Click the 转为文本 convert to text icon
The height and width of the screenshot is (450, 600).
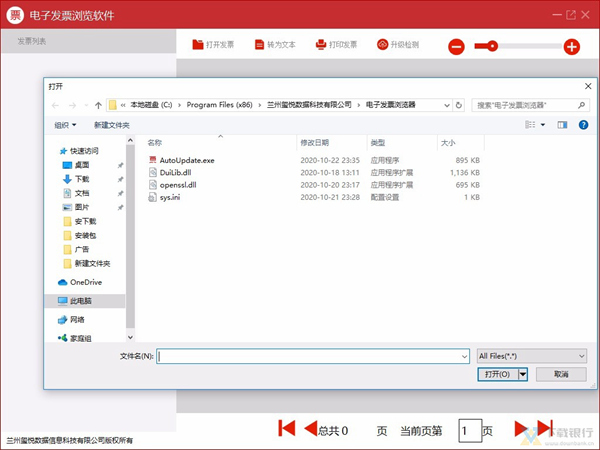click(x=259, y=45)
